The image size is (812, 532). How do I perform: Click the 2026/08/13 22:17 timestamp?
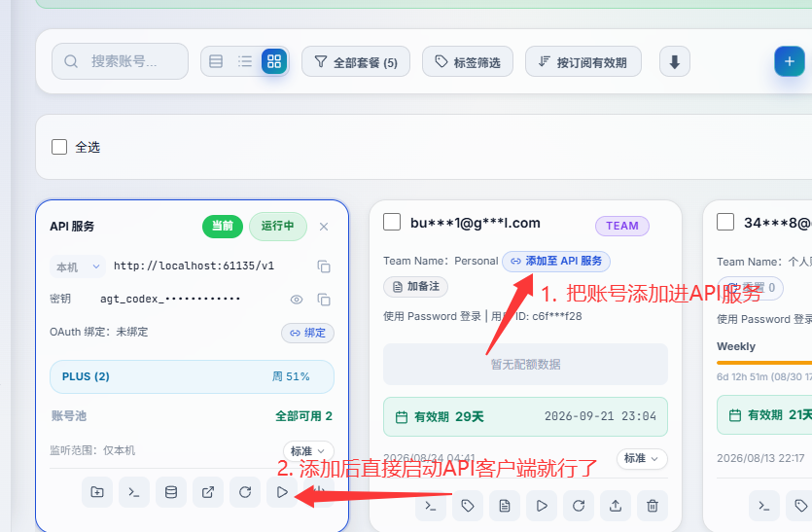(760, 458)
